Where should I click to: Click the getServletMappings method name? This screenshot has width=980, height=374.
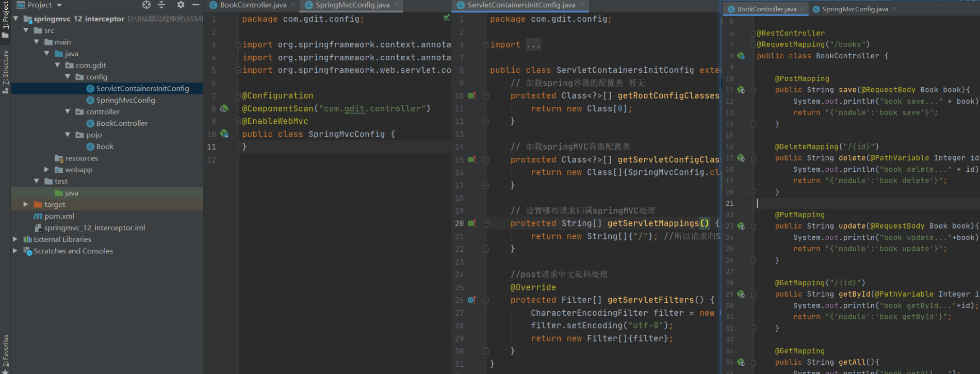[x=653, y=223]
